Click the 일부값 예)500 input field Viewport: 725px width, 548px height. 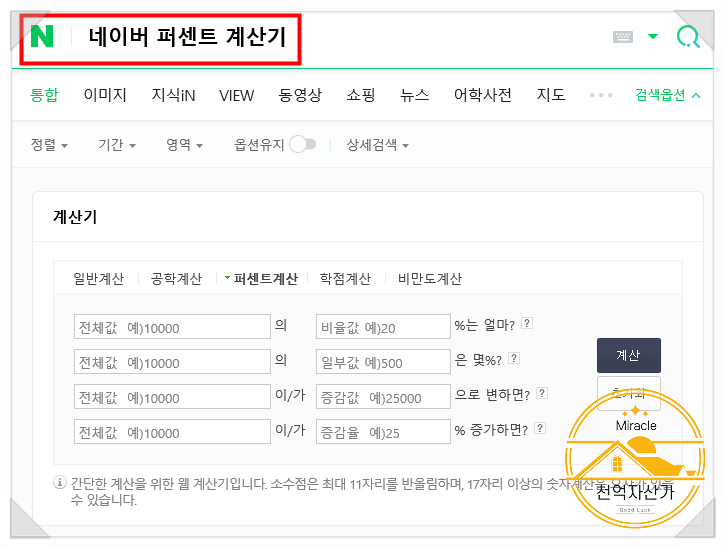click(x=383, y=362)
